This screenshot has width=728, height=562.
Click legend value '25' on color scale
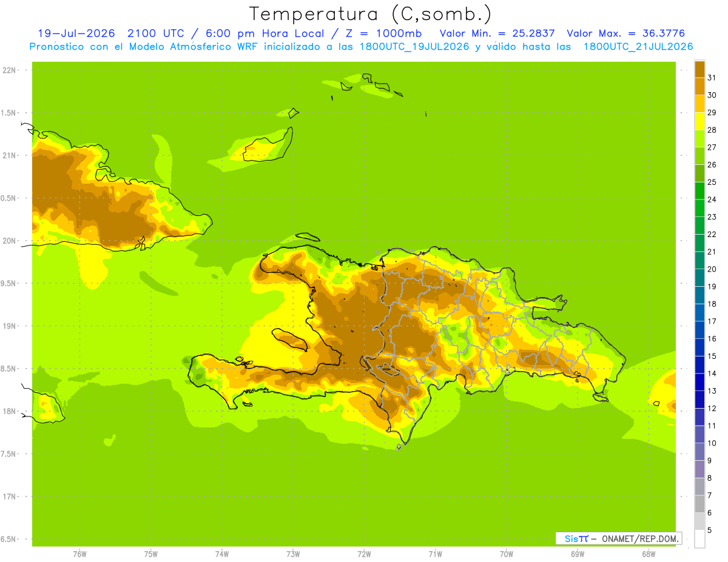pyautogui.click(x=712, y=182)
